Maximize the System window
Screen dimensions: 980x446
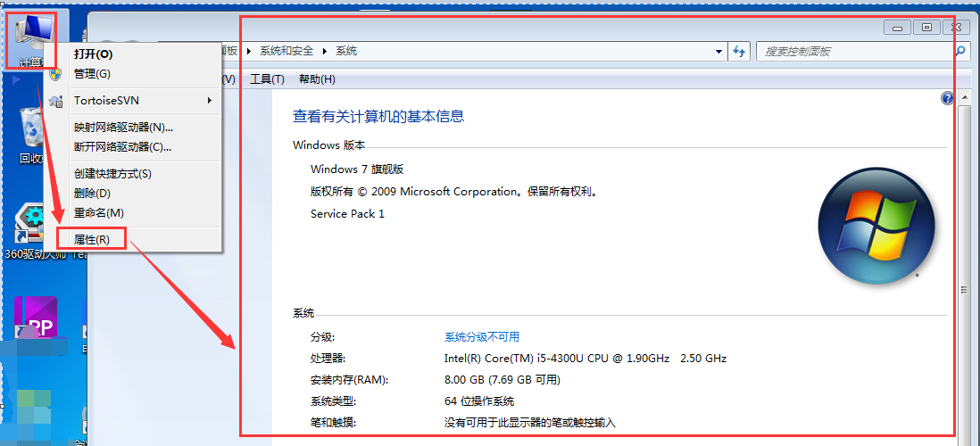926,28
